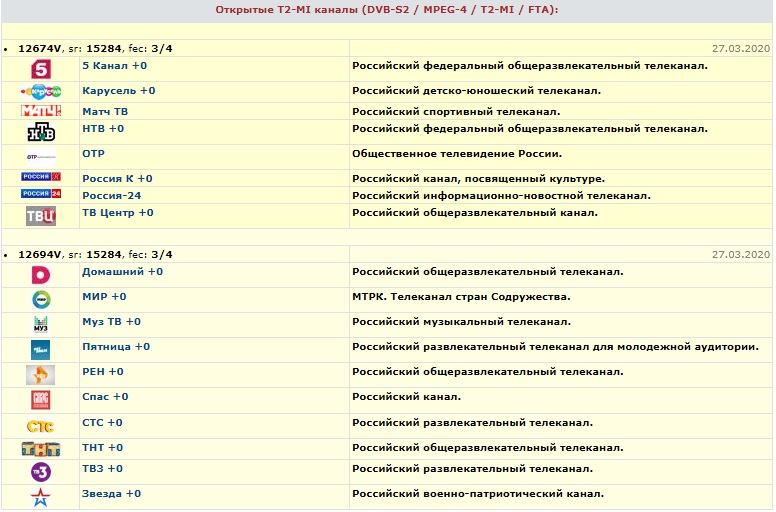Image resolution: width=776 pixels, height=512 pixels.
Task: Open the ТВ3 +0 link
Action: click(102, 468)
